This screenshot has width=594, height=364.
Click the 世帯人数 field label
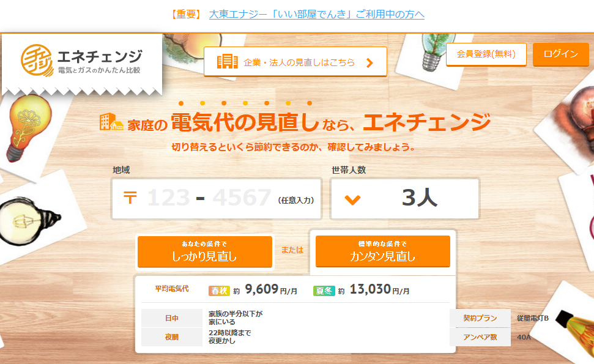[349, 170]
